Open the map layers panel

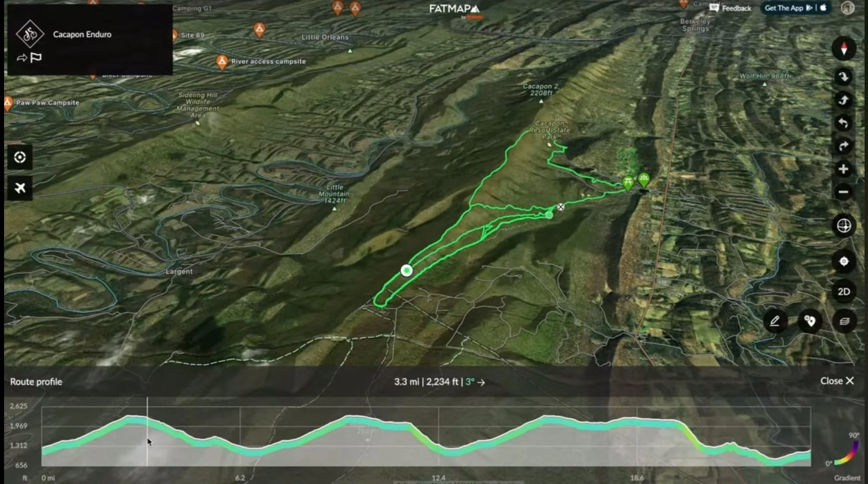click(x=844, y=321)
